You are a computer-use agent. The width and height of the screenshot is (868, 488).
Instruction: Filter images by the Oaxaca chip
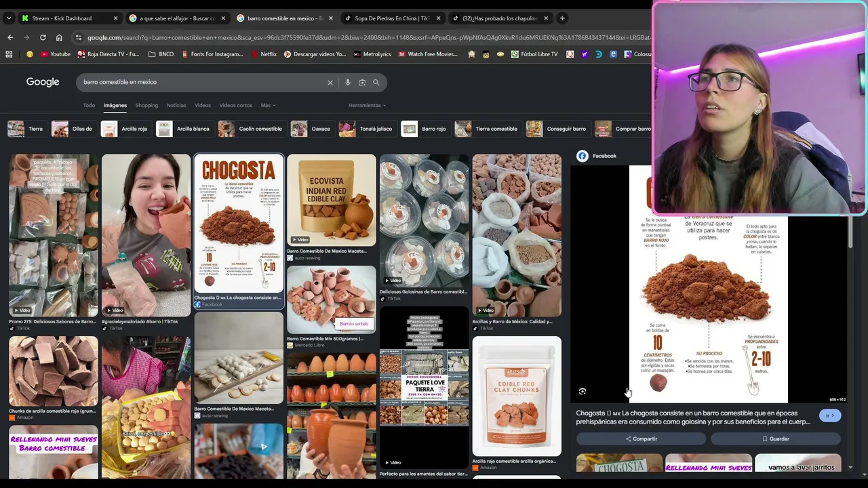311,129
